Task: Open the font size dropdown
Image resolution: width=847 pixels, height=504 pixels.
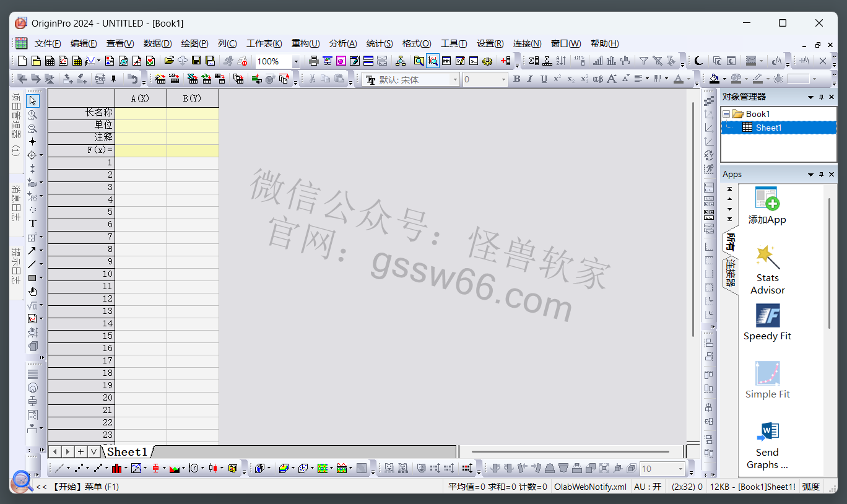Action: point(503,79)
